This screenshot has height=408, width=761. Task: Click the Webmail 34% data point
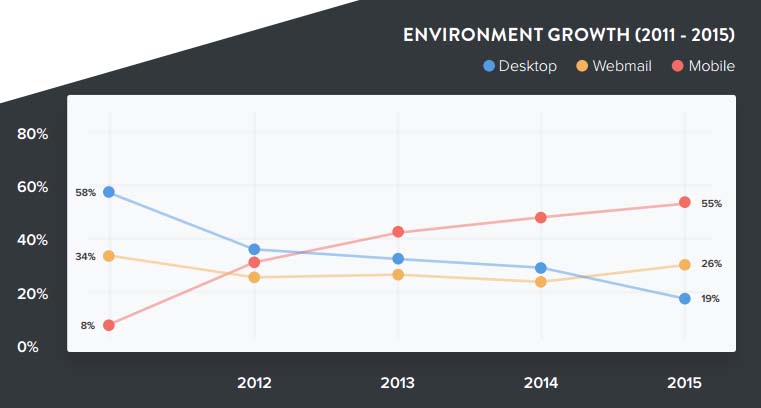(x=109, y=256)
